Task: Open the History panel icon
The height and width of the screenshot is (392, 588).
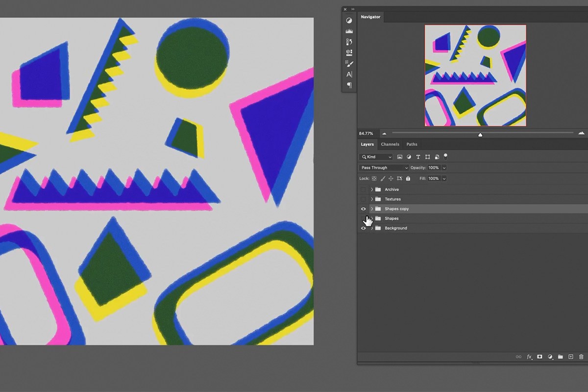Action: (x=349, y=42)
